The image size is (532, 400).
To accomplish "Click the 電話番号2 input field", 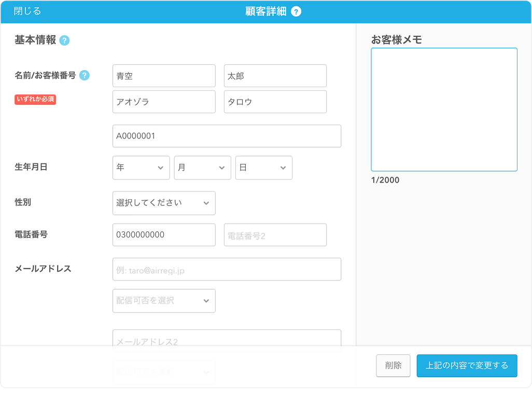I will pos(275,235).
